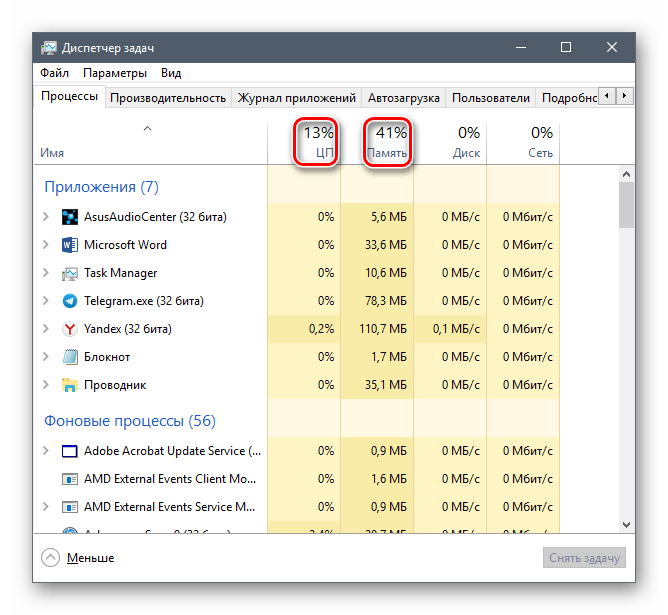Switch to the Пользователи tab

491,98
